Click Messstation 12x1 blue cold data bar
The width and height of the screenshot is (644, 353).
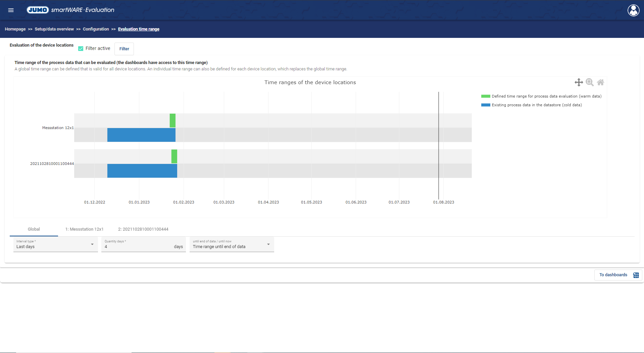[x=141, y=135]
